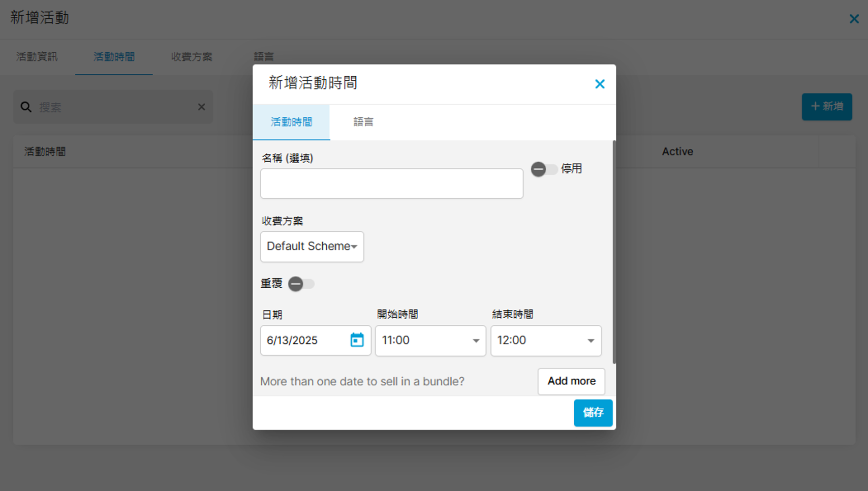Image resolution: width=868 pixels, height=491 pixels.
Task: Click the search magnifier icon
Action: point(26,107)
